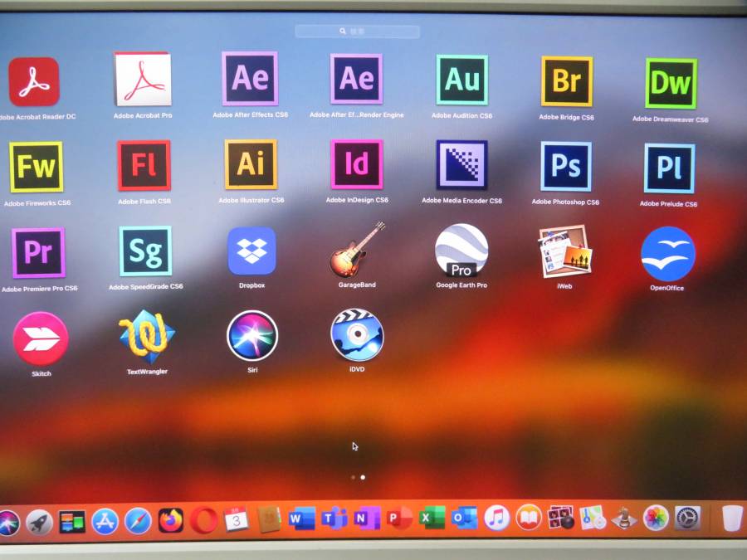Start Adobe Fireworks CS6
Image resolution: width=747 pixels, height=560 pixels.
(37, 167)
